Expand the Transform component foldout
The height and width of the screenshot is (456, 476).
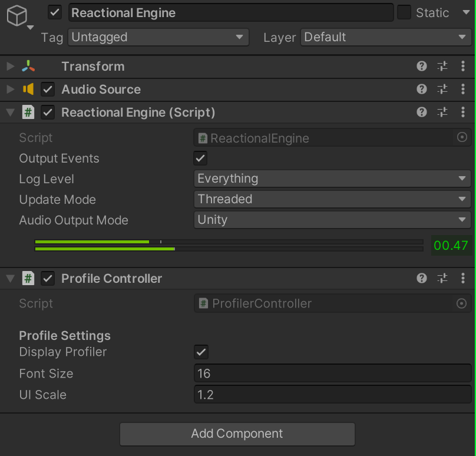coord(11,66)
